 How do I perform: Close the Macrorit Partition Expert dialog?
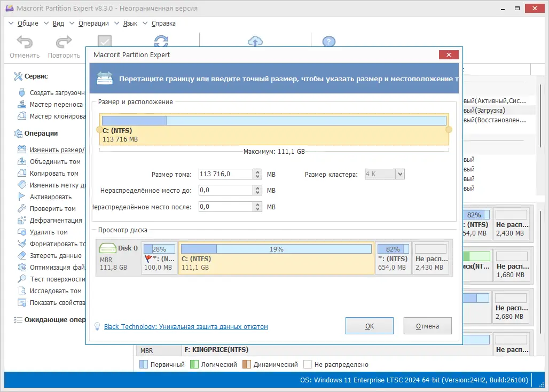click(x=449, y=54)
